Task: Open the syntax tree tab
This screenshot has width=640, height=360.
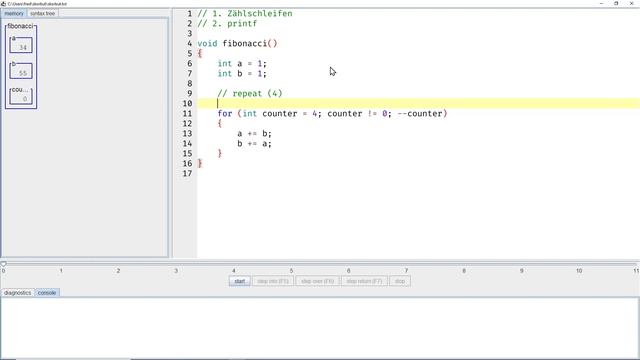Action: click(x=42, y=13)
